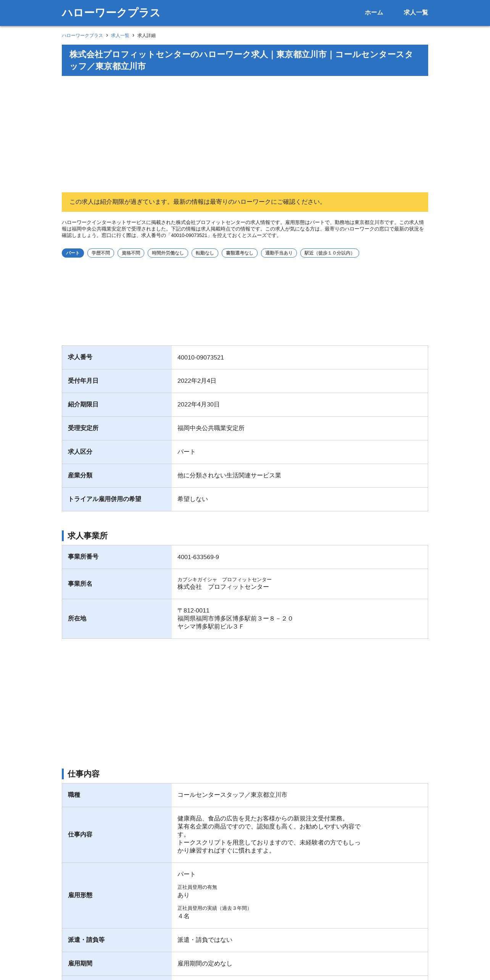Image resolution: width=490 pixels, height=980 pixels.
Task: Click the office number 4001-633569-9
Action: click(198, 557)
